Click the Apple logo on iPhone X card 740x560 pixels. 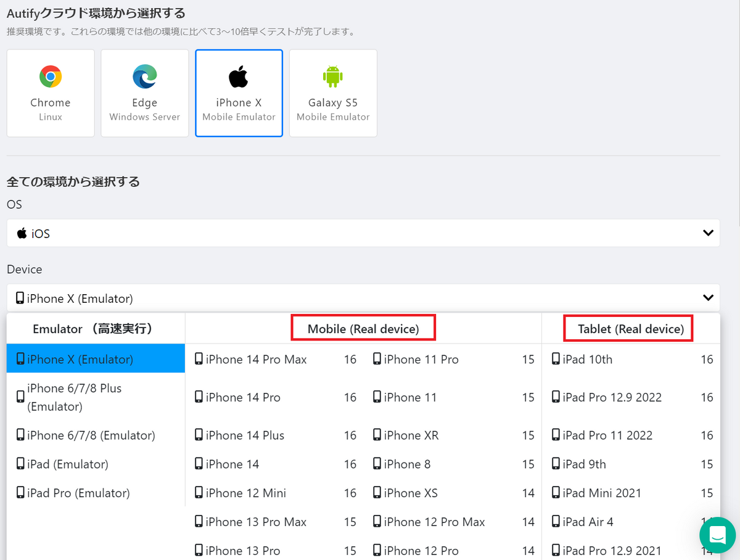tap(239, 77)
